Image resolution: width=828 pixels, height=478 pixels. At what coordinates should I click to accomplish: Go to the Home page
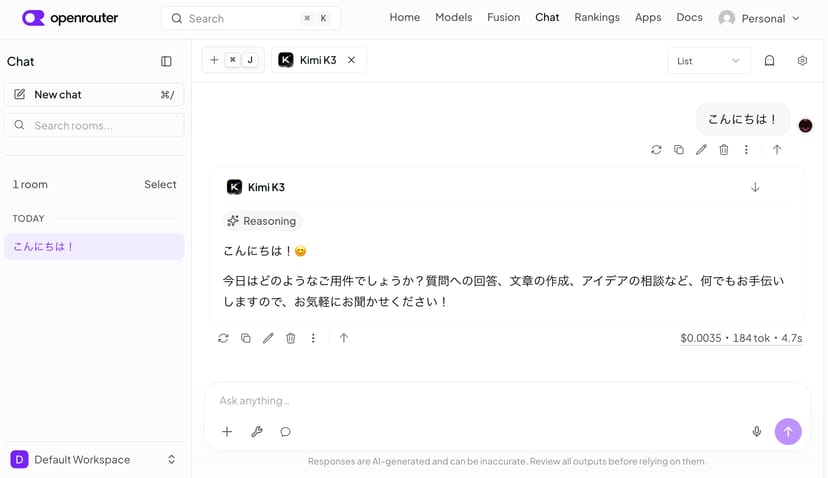404,17
